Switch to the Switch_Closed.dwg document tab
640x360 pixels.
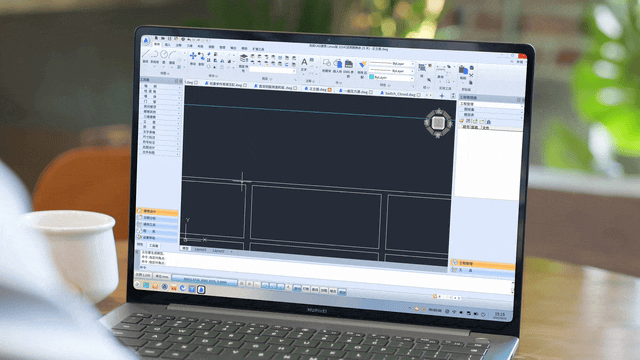pos(400,93)
